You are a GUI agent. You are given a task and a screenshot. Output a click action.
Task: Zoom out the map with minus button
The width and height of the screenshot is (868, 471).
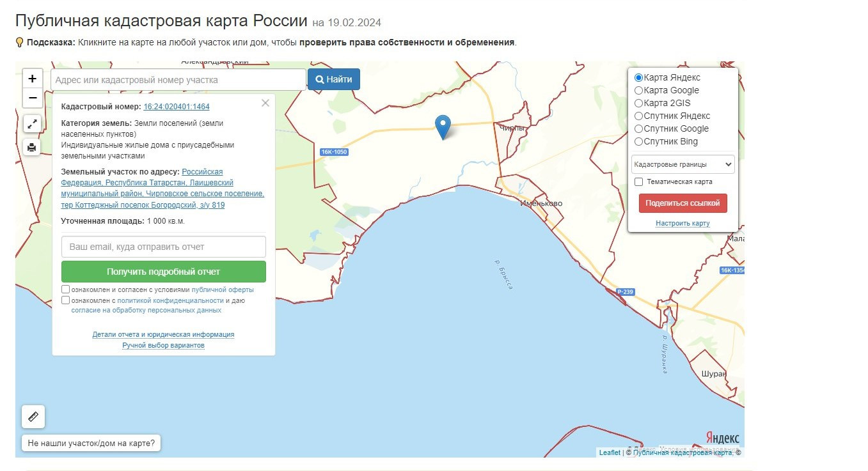point(33,98)
